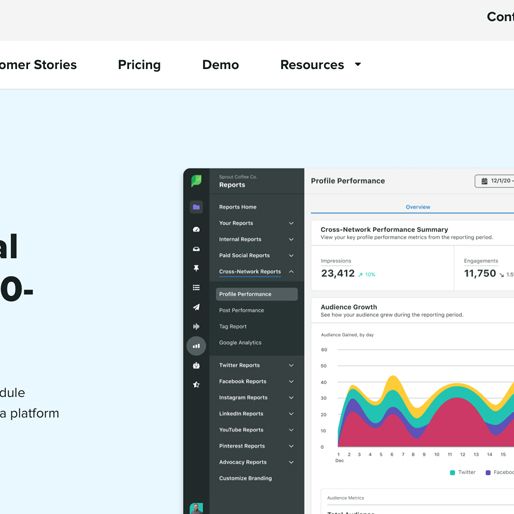Select Post Performance report

(241, 310)
